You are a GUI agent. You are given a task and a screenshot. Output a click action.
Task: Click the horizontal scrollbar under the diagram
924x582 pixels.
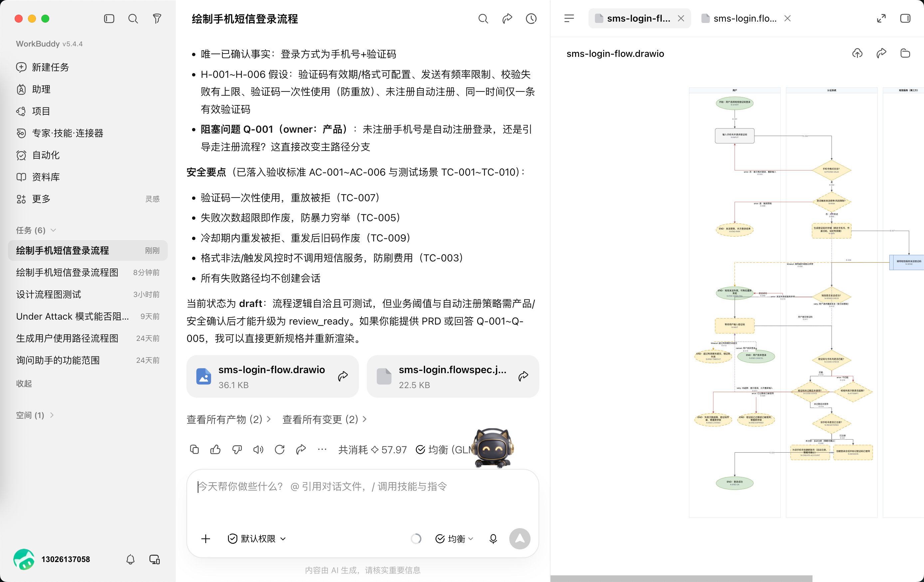[x=681, y=578]
